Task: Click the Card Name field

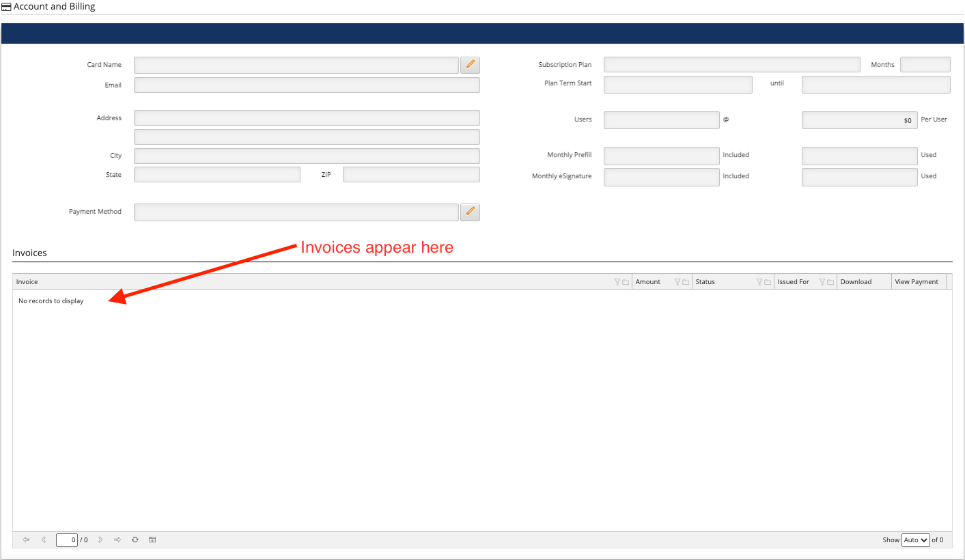Action: coord(296,65)
